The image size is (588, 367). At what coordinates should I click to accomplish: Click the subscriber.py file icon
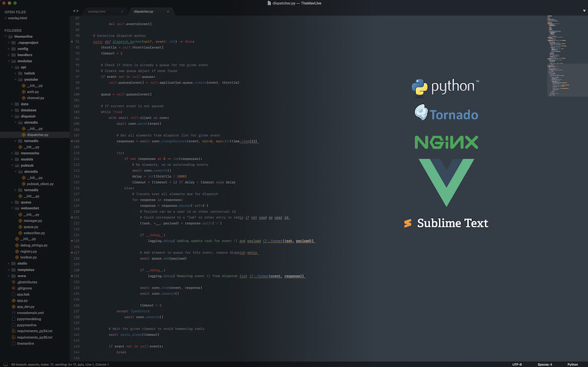point(20,233)
